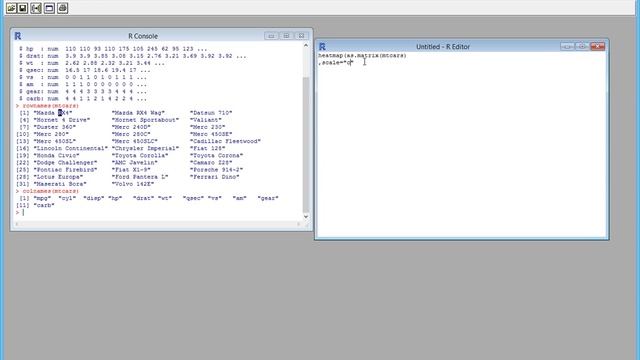This screenshot has height=360, width=640.
Task: Click the console command prompt line
Action: [159, 212]
